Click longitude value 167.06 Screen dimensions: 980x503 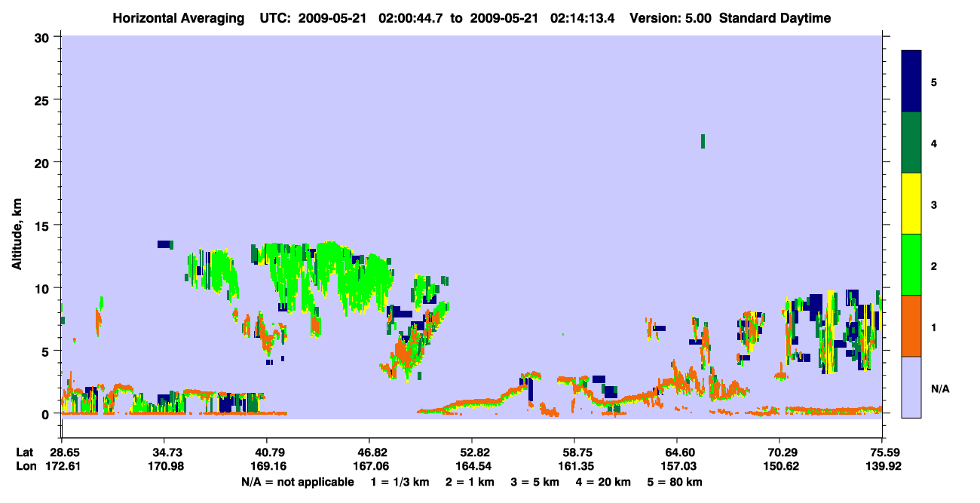[369, 466]
